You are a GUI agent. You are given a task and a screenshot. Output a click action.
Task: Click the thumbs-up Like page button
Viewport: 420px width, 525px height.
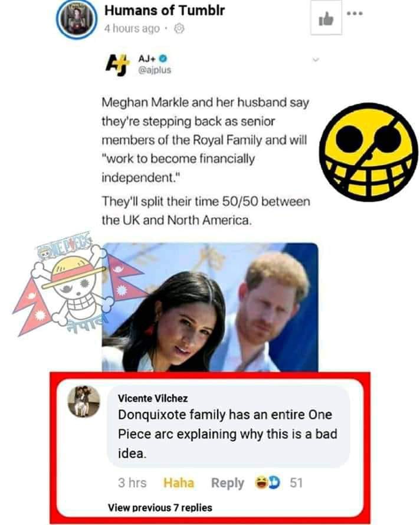[326, 18]
